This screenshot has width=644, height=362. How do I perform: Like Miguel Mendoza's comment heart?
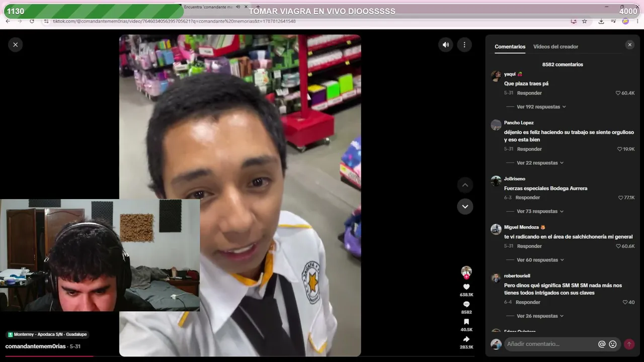click(618, 246)
